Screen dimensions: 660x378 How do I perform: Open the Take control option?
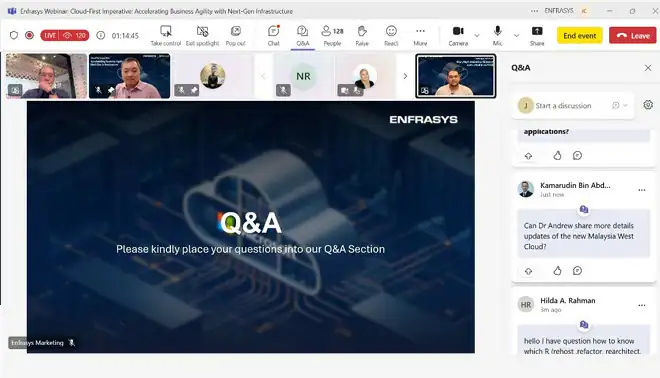point(165,36)
